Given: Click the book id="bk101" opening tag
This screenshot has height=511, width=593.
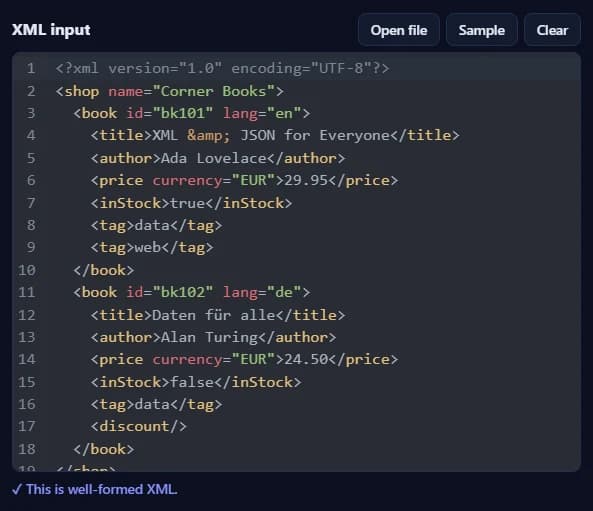Looking at the screenshot, I should (192, 113).
